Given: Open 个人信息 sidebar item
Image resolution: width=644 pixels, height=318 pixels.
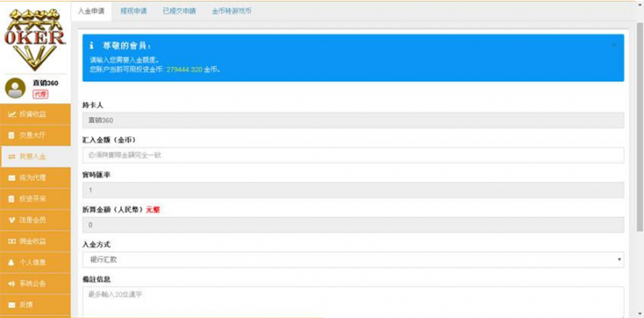Looking at the screenshot, I should click(x=36, y=263).
